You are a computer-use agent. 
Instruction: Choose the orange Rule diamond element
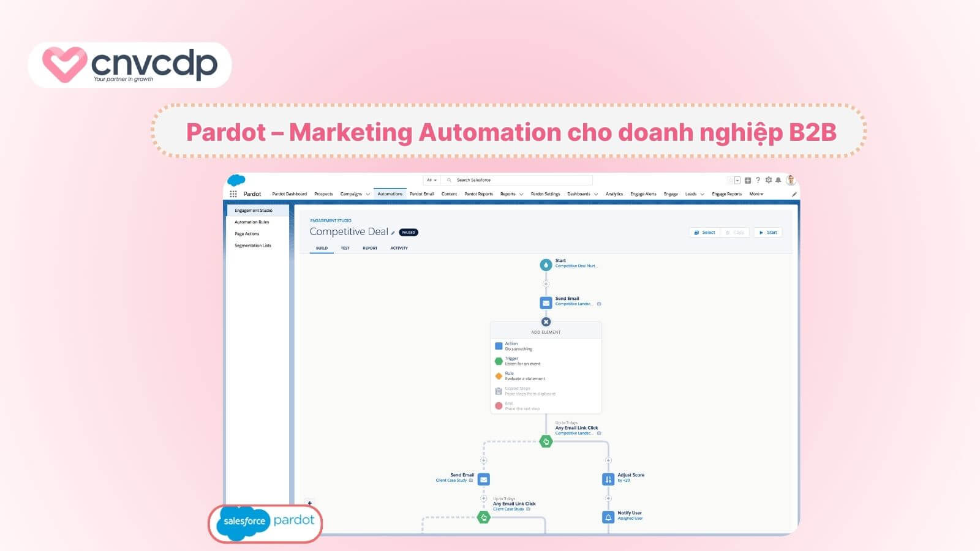click(x=499, y=376)
